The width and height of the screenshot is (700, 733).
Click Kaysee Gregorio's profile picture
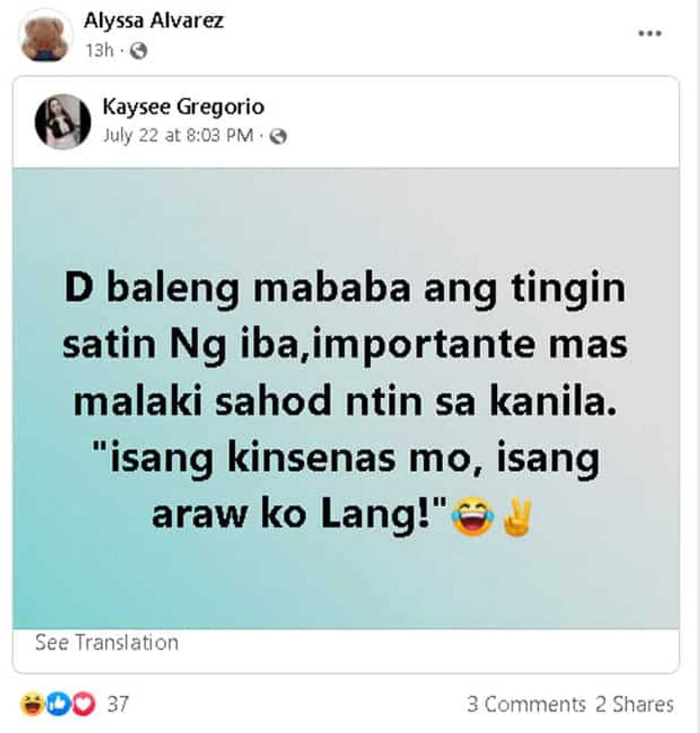pos(62,121)
